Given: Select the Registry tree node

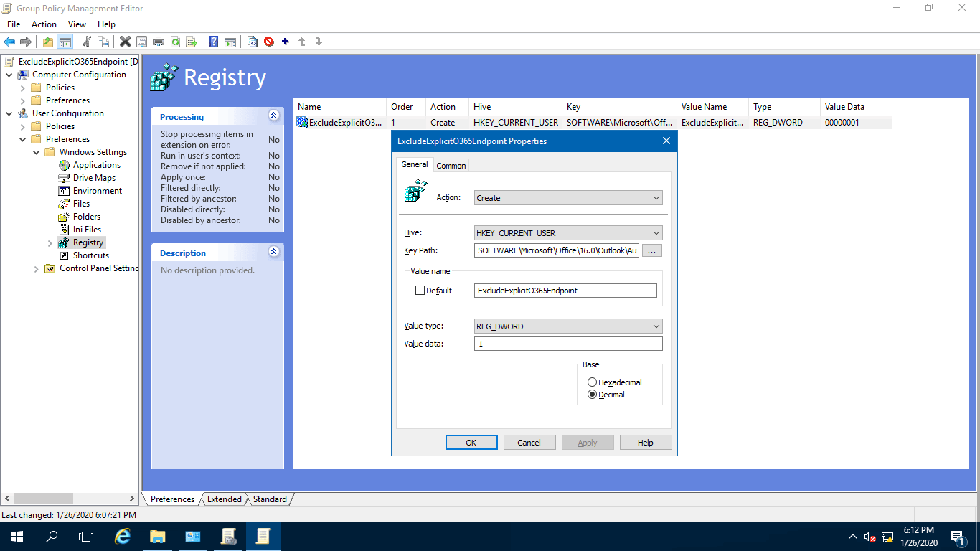Looking at the screenshot, I should [88, 242].
